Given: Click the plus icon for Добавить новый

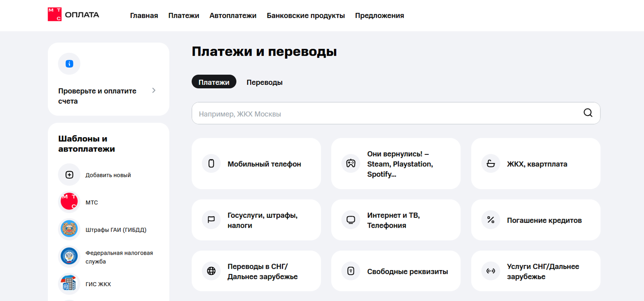Looking at the screenshot, I should coord(69,175).
